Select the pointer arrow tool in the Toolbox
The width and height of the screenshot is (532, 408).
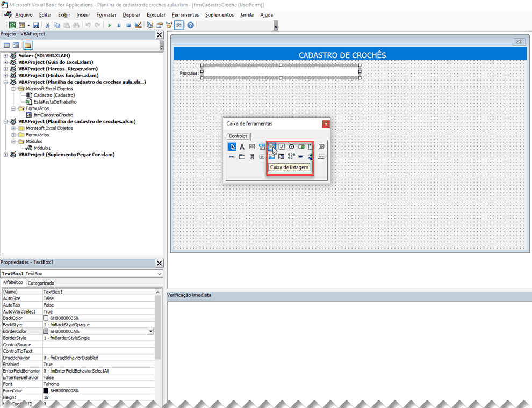232,146
